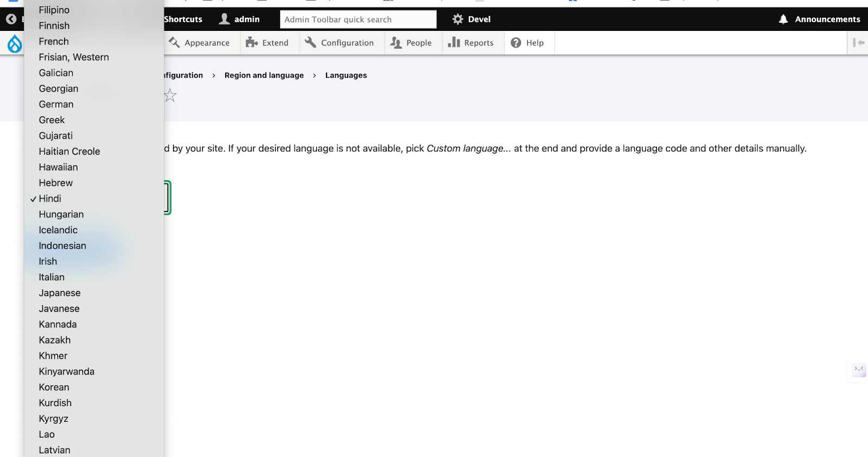Image resolution: width=868 pixels, height=457 pixels.
Task: Open the Shortcuts toolbar tab
Action: [x=183, y=19]
